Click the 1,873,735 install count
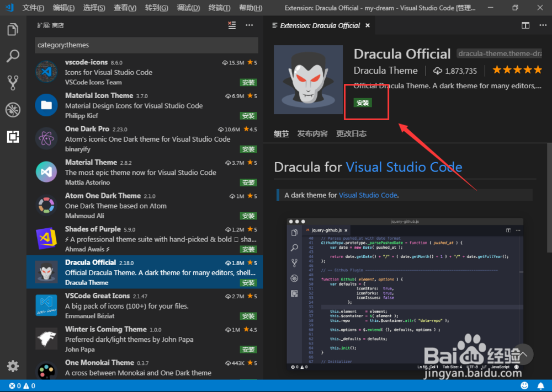 455,71
